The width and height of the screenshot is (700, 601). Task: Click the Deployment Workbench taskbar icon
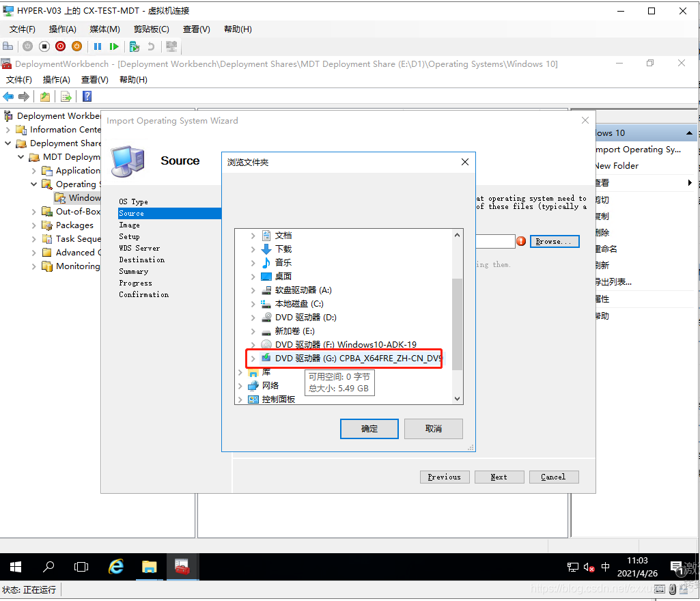coord(182,567)
